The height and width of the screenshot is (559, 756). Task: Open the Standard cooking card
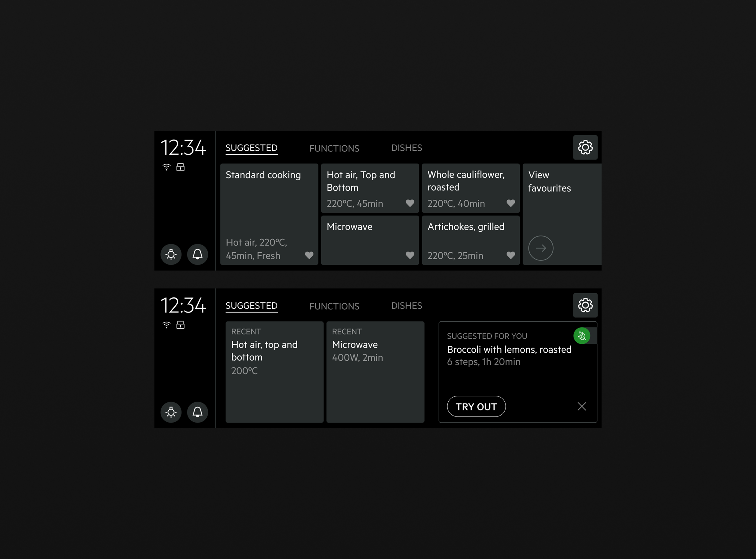[269, 214]
